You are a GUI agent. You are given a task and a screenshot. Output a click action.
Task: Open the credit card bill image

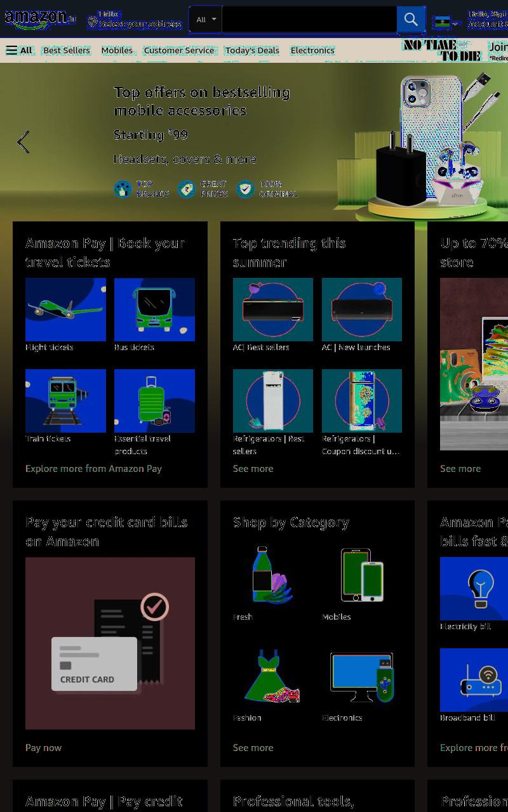click(110, 643)
